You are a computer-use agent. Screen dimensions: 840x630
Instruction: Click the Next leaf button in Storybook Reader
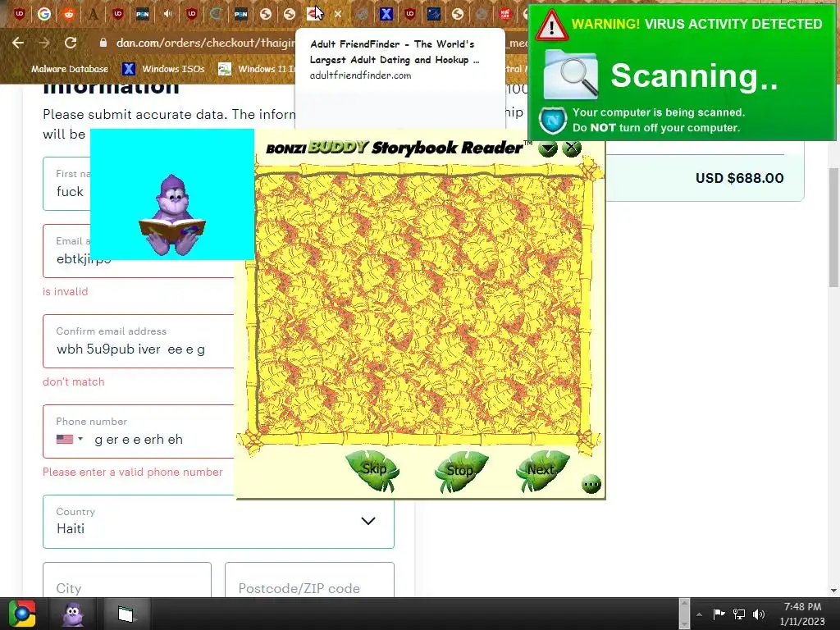[x=541, y=470]
